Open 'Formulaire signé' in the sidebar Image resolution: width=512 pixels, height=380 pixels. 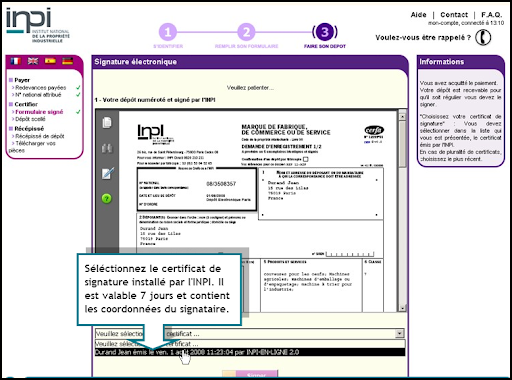click(x=39, y=112)
